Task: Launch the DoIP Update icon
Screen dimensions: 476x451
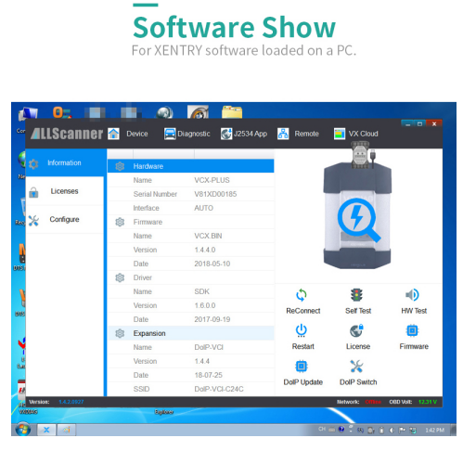Action: click(x=302, y=367)
